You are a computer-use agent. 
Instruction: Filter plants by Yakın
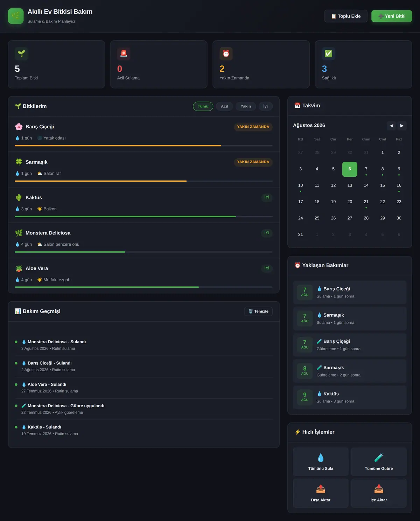click(246, 106)
